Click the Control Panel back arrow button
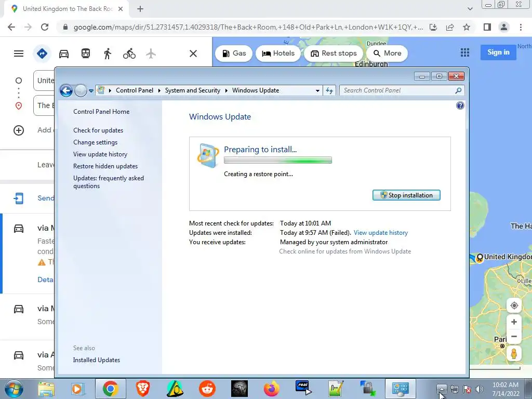This screenshot has width=532, height=399. (x=66, y=90)
